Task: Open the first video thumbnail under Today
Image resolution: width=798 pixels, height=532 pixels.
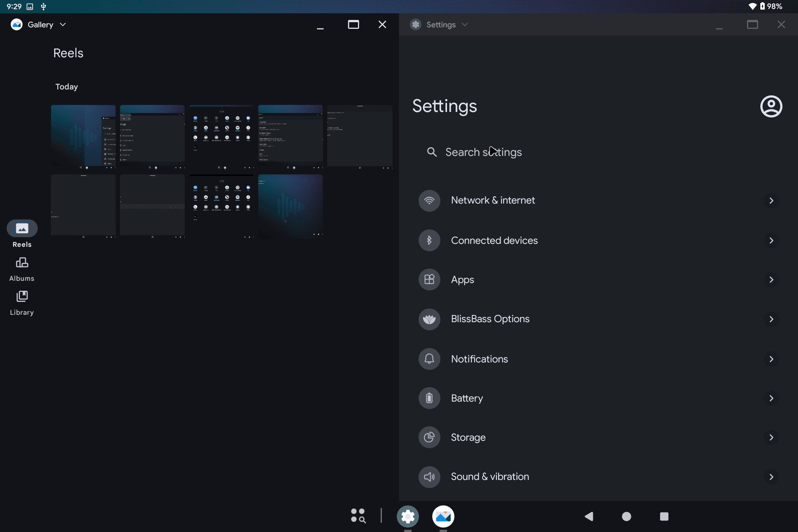Action: (x=83, y=137)
